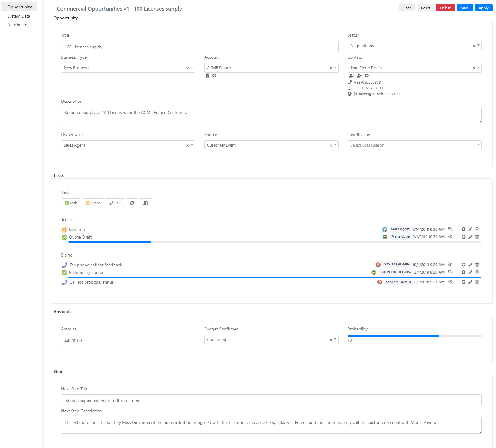Add with plus icon on Quote Draft row
Viewport: 496px width, 448px height.
pyautogui.click(x=464, y=237)
